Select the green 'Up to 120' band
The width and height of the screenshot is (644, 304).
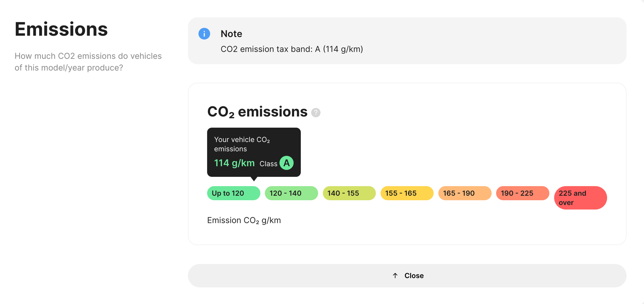pyautogui.click(x=233, y=193)
